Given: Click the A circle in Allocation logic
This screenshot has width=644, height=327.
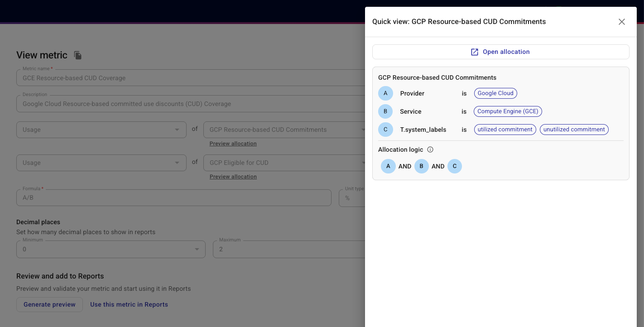Looking at the screenshot, I should coord(388,166).
